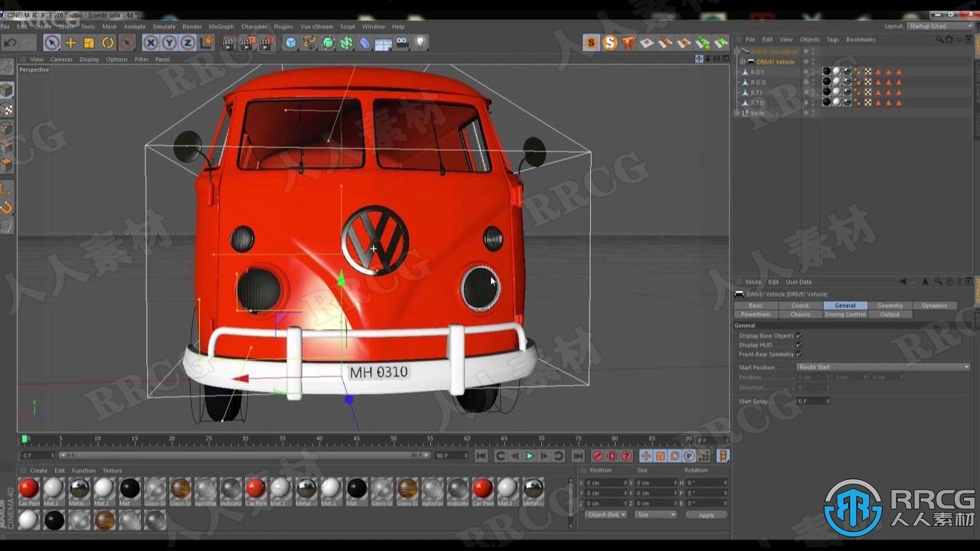Add a light object
This screenshot has width=980, height=551.
click(x=420, y=43)
